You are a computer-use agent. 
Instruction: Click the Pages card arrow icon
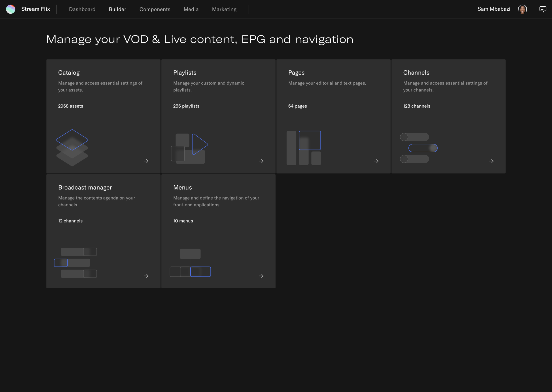tap(376, 161)
